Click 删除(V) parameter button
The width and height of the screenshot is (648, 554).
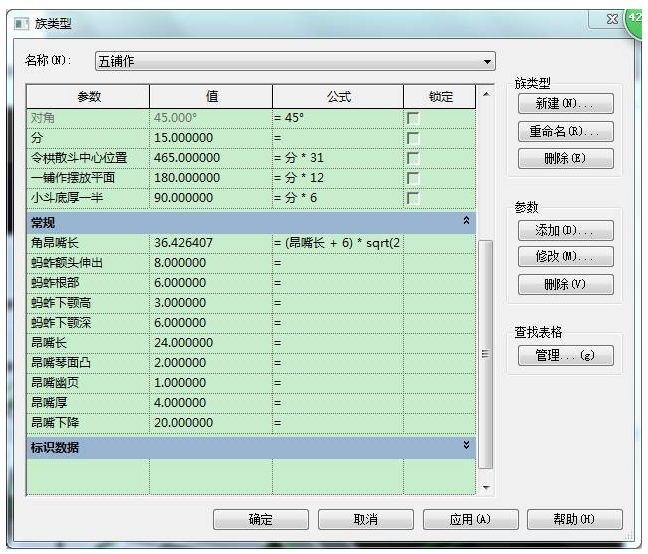coord(565,284)
